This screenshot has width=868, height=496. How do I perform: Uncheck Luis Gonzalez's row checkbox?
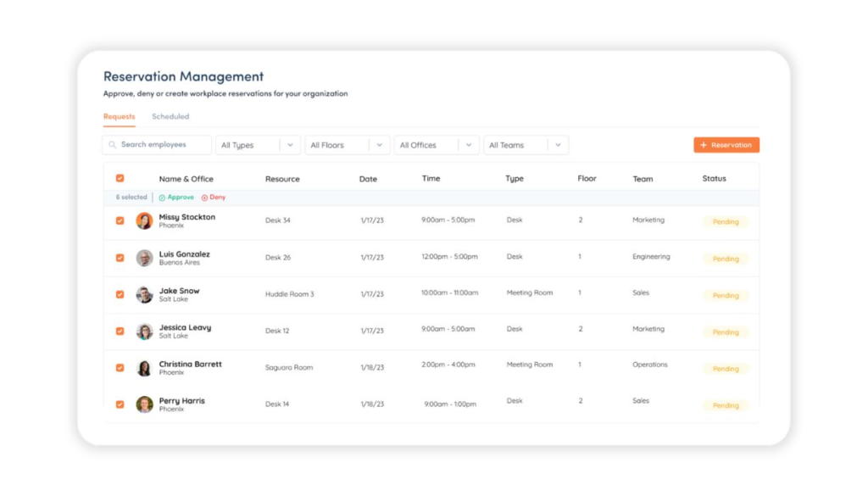(x=120, y=258)
